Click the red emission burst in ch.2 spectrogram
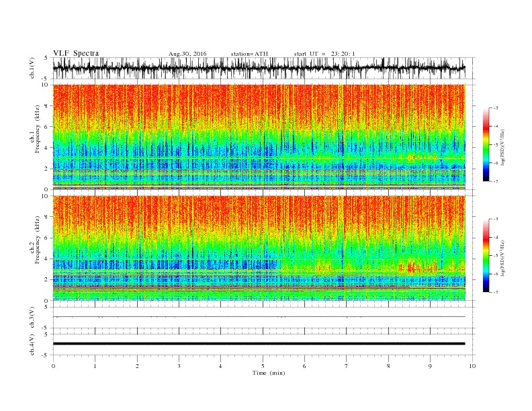532x411 pixels. tap(418, 267)
